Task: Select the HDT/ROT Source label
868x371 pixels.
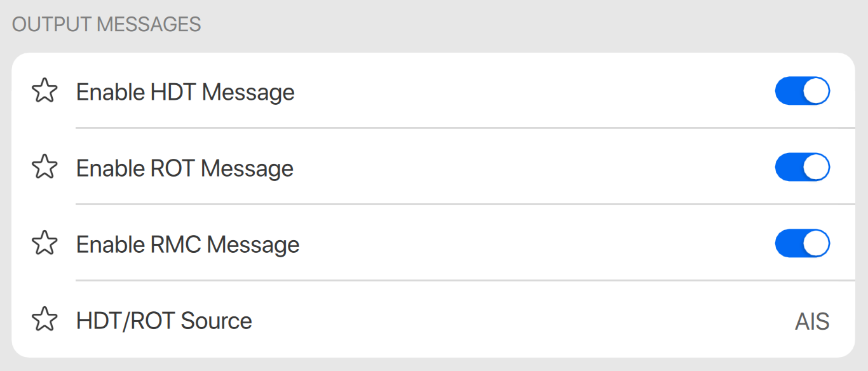Action: coord(164,321)
